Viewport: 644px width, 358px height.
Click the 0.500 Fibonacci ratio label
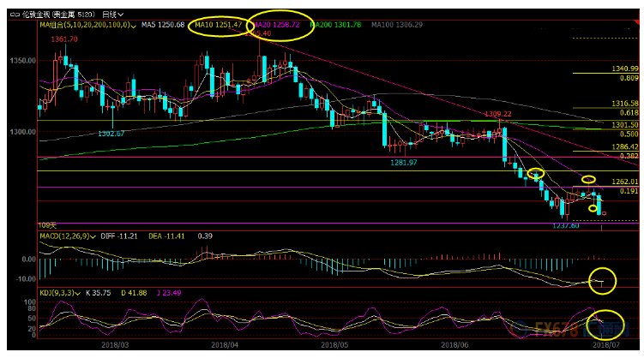point(629,134)
